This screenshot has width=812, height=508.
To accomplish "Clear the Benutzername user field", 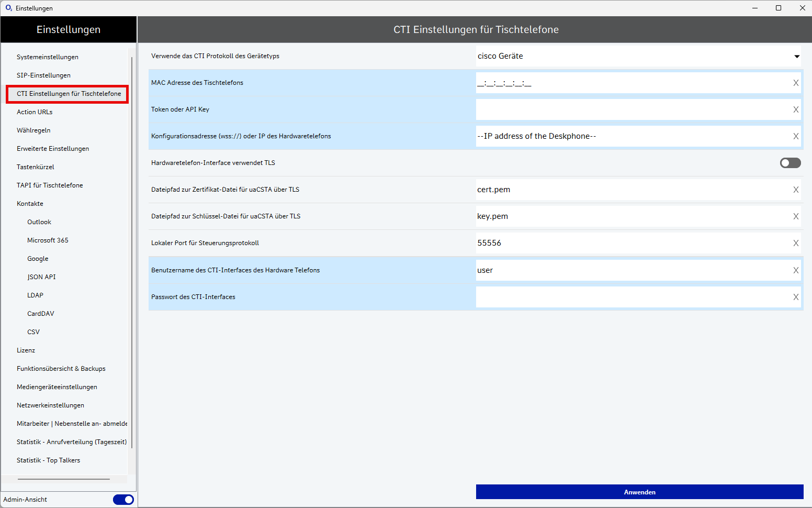I will click(x=795, y=270).
